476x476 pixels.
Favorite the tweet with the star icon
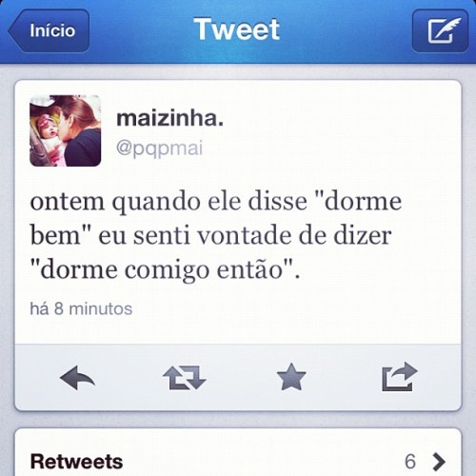coord(291,377)
